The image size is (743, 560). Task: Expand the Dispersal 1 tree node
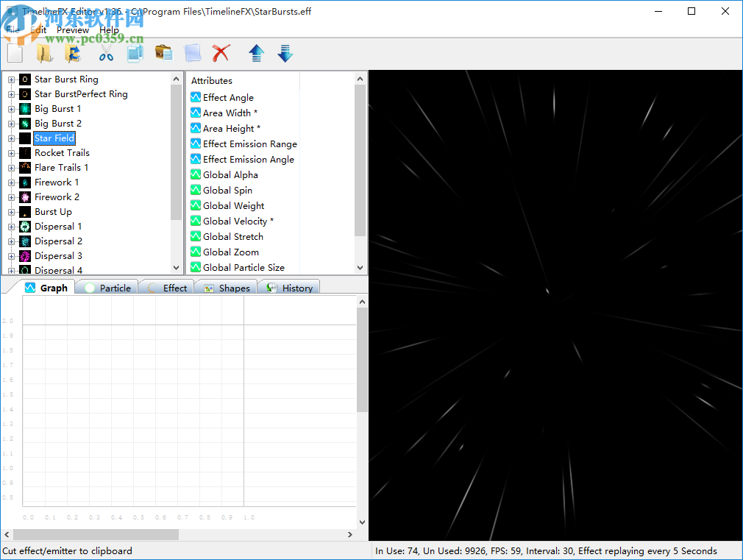[11, 227]
